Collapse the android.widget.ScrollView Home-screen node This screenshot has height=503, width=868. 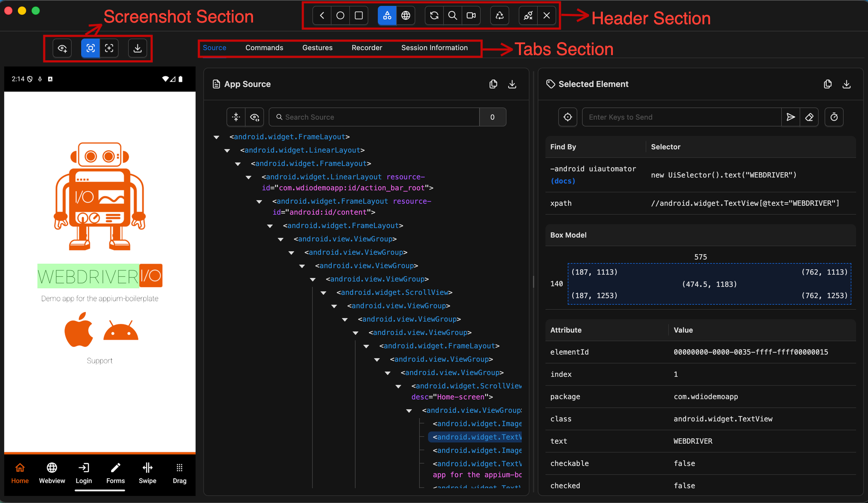[398, 386]
